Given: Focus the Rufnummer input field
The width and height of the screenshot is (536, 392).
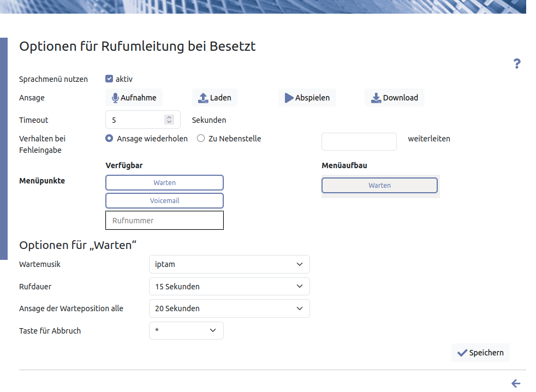Looking at the screenshot, I should coord(164,221).
